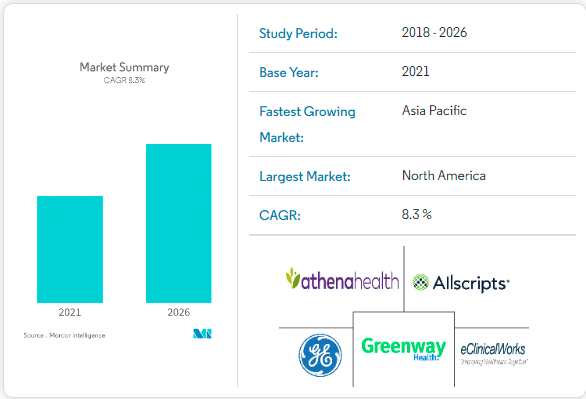Select the North America value
Image resolution: width=586 pixels, height=399 pixels.
444,176
